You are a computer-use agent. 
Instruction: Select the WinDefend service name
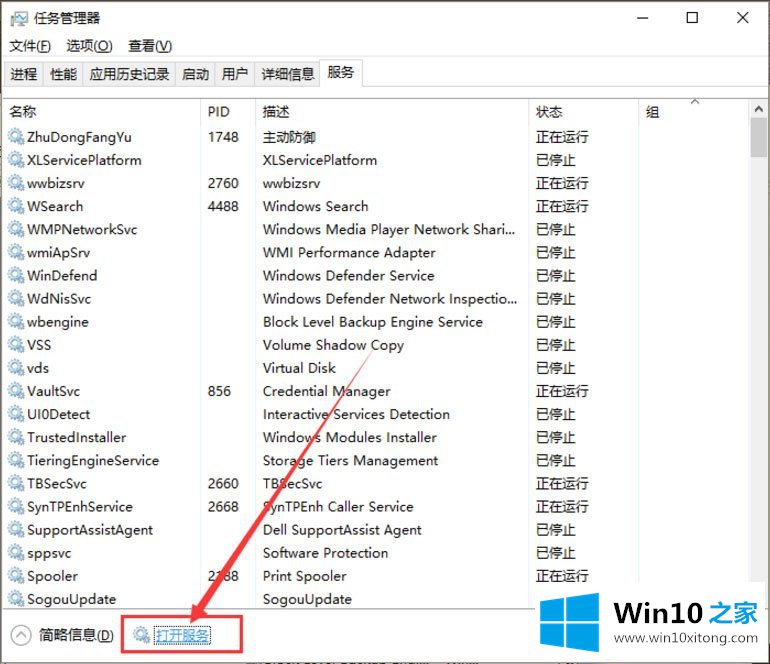62,276
